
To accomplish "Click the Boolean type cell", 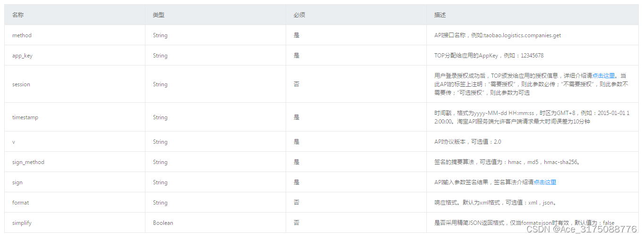I will pyautogui.click(x=163, y=223).
